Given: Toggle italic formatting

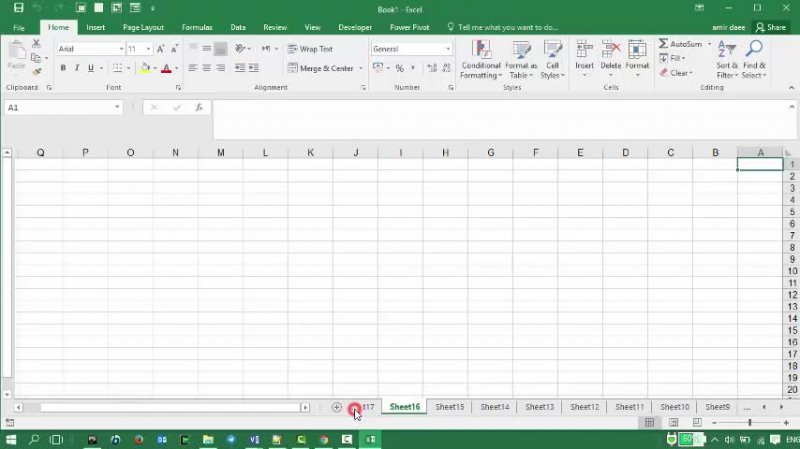Looking at the screenshot, I should coord(76,68).
